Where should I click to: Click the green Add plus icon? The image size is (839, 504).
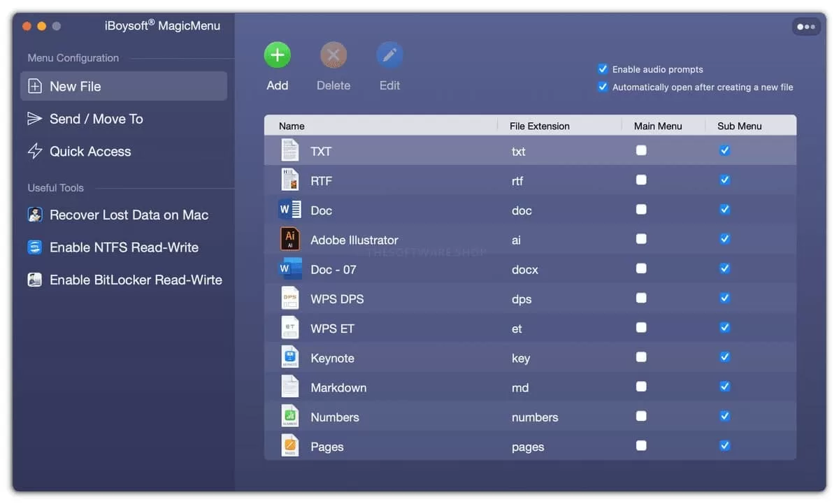278,55
